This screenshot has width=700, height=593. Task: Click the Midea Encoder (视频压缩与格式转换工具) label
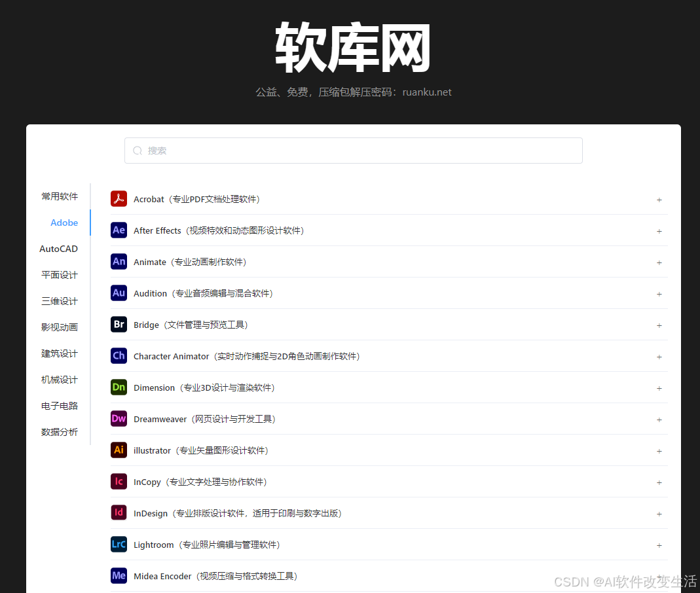(x=215, y=576)
